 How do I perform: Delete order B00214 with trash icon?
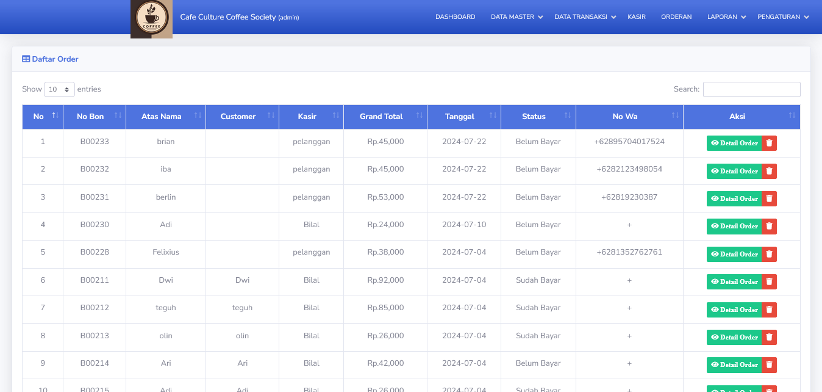tap(769, 365)
